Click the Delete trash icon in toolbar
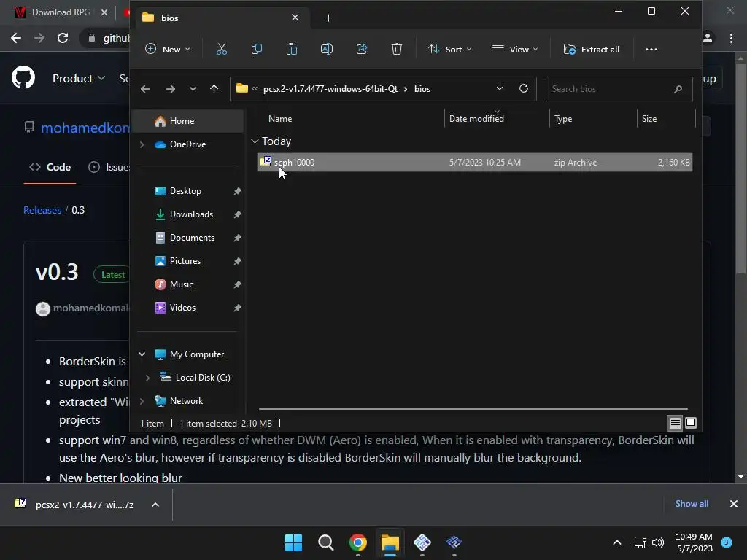 click(x=396, y=49)
